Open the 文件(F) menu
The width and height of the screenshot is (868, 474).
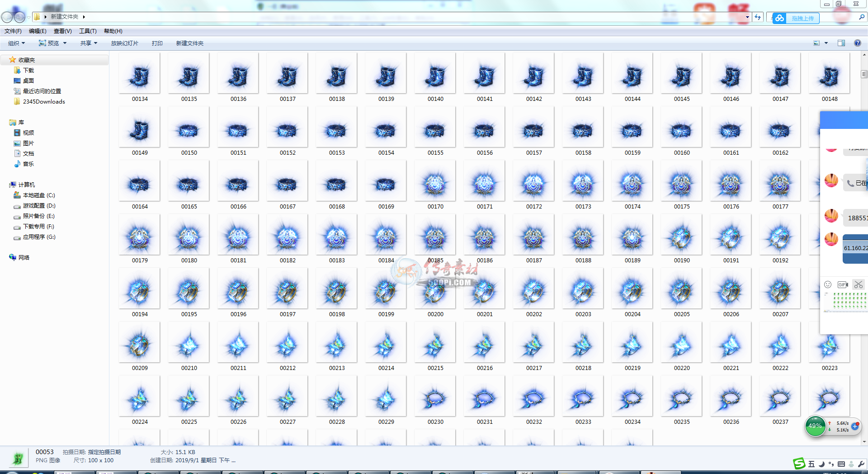13,31
